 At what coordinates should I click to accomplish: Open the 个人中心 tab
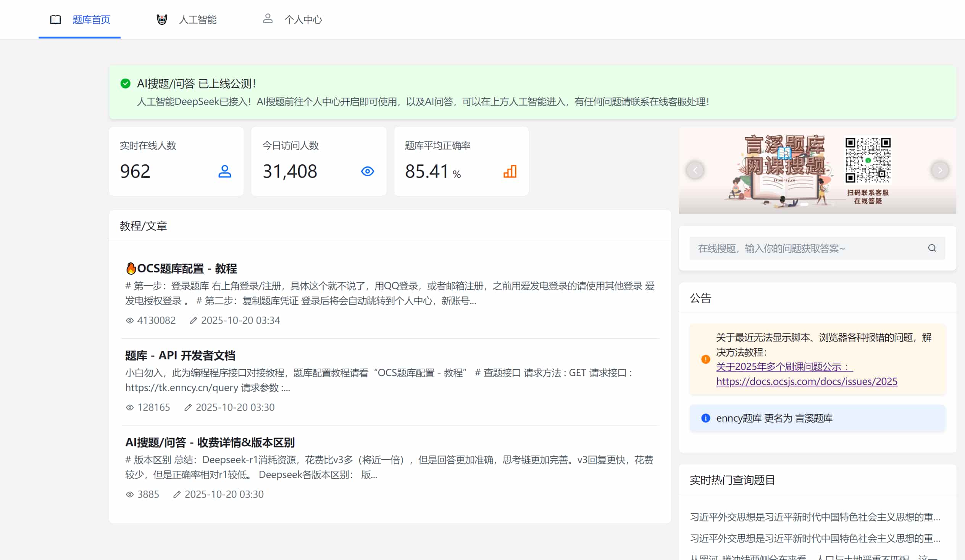pos(303,19)
